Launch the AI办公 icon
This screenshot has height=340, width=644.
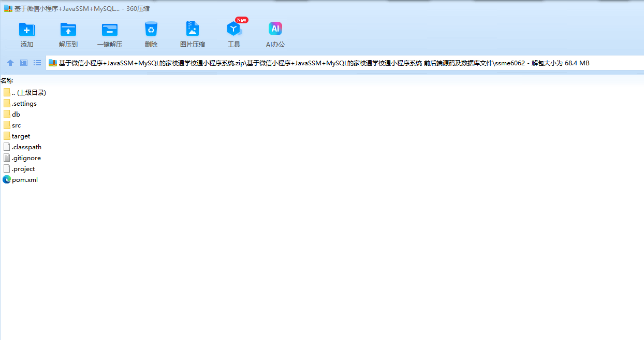click(x=275, y=29)
